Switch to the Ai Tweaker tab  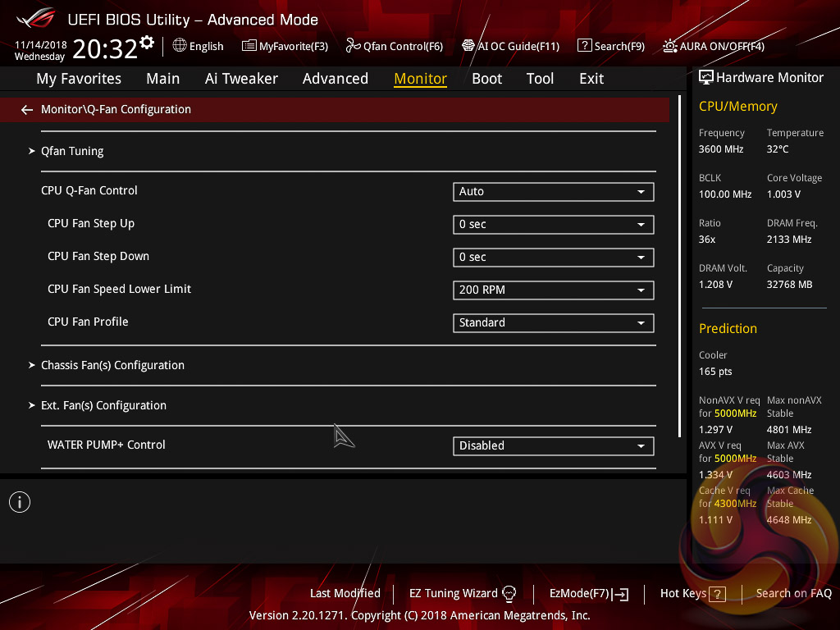241,79
